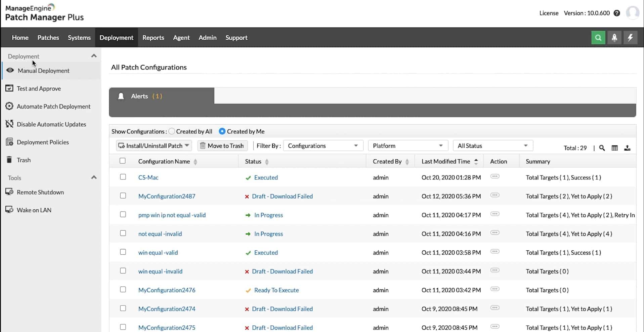Click the export icon beside Total
Screen dimensions: 644x332
pos(627,148)
